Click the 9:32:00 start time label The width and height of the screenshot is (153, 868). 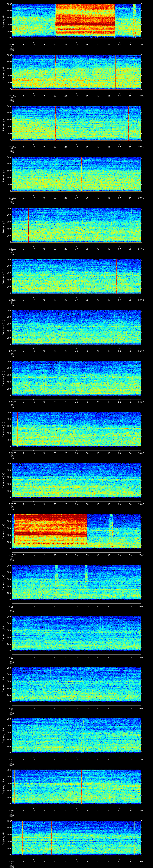[x=12, y=861]
